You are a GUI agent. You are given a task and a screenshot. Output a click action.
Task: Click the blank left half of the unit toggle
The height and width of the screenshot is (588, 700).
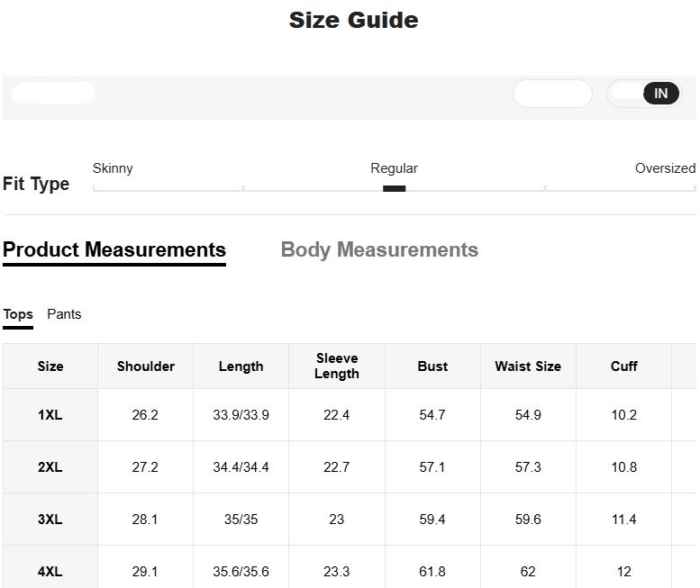pos(625,94)
